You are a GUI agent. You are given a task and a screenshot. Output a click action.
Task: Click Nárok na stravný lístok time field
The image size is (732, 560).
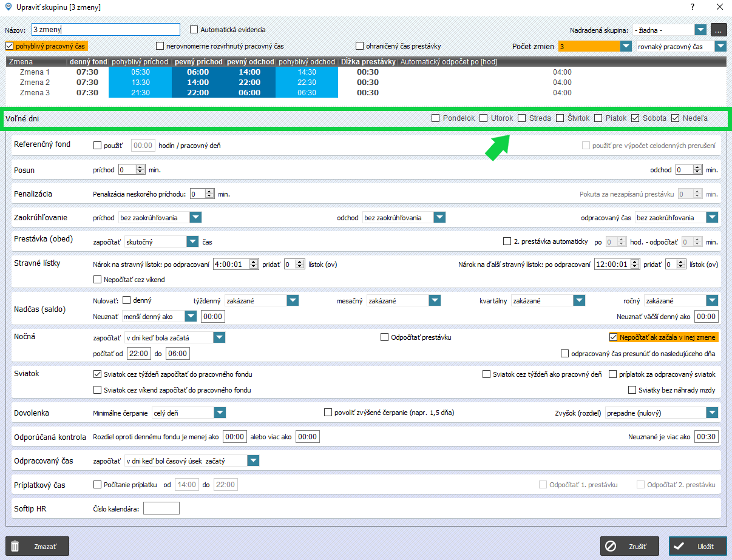click(x=236, y=264)
